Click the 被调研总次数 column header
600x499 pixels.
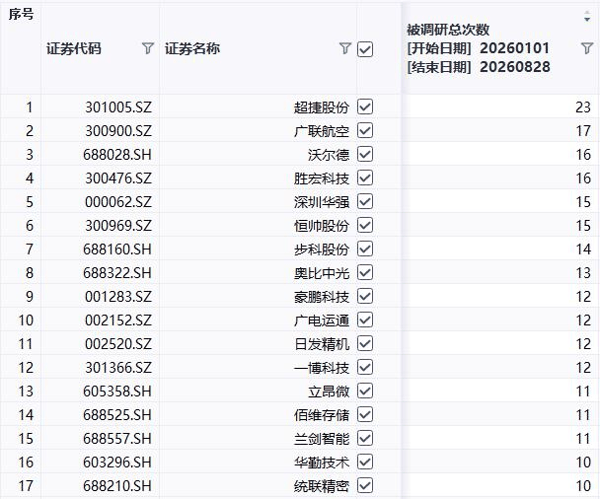pos(448,29)
